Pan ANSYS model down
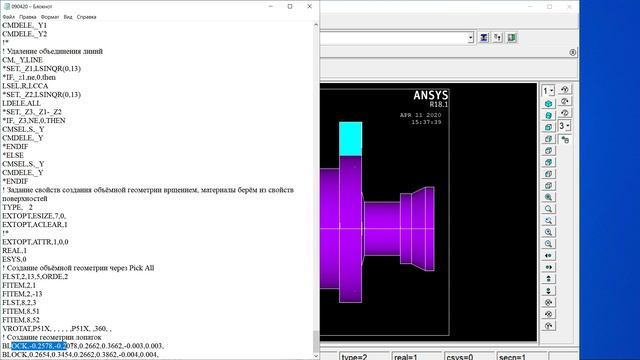 548,291
